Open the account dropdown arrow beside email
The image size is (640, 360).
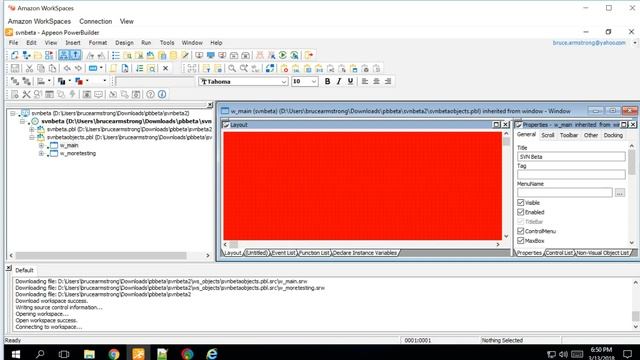point(635,43)
